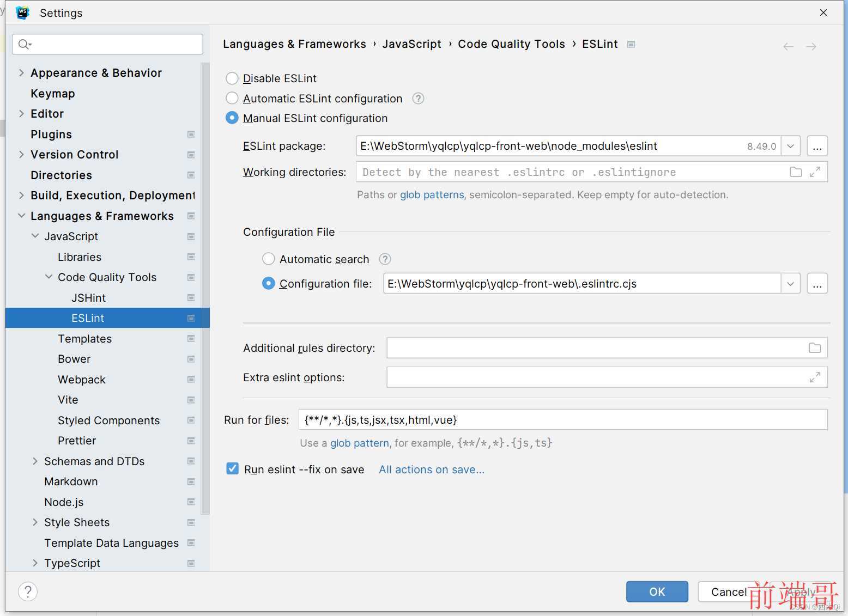Click project icon next to Markdown

[x=191, y=481]
